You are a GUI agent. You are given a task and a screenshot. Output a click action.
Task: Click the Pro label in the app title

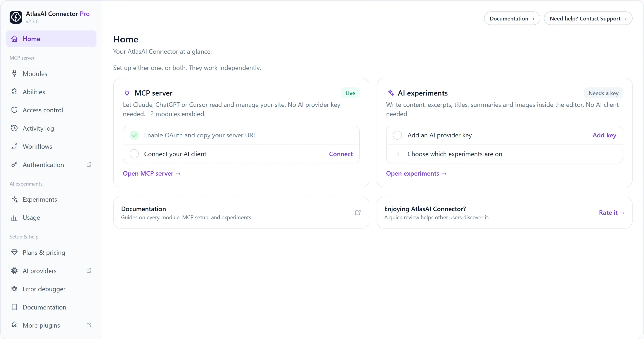pyautogui.click(x=85, y=14)
